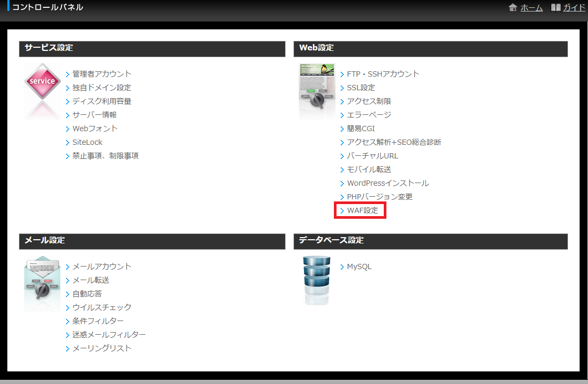Go to メールアカウント settings
Screen dimensions: 588x384
[x=102, y=266]
